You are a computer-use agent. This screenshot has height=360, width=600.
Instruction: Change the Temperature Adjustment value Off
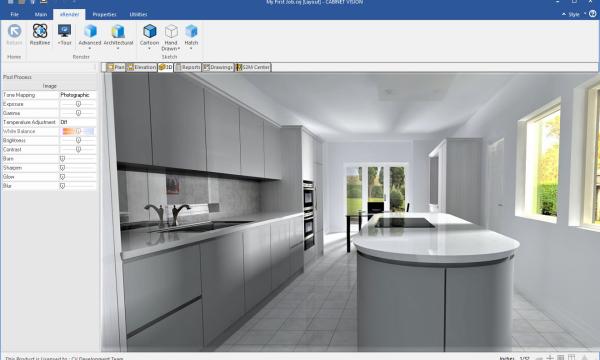click(x=78, y=122)
